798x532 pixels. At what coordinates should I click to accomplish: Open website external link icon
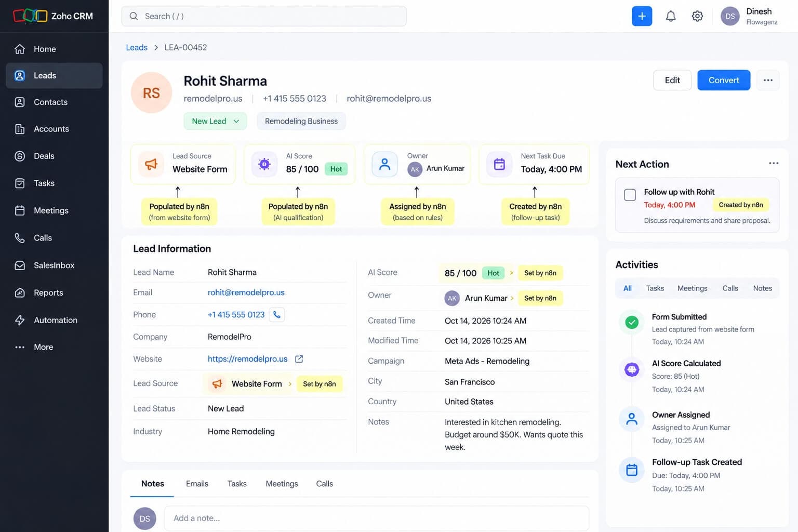tap(299, 359)
